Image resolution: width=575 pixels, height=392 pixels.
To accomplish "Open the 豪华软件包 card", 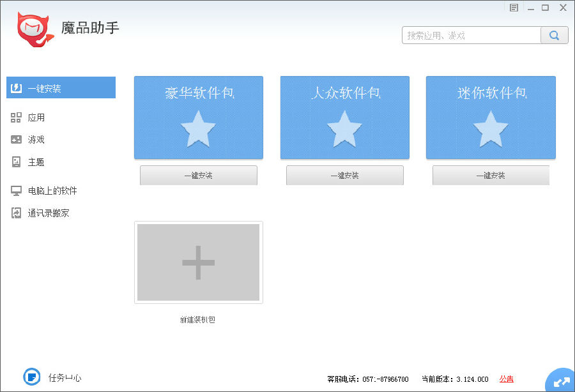I will (199, 117).
